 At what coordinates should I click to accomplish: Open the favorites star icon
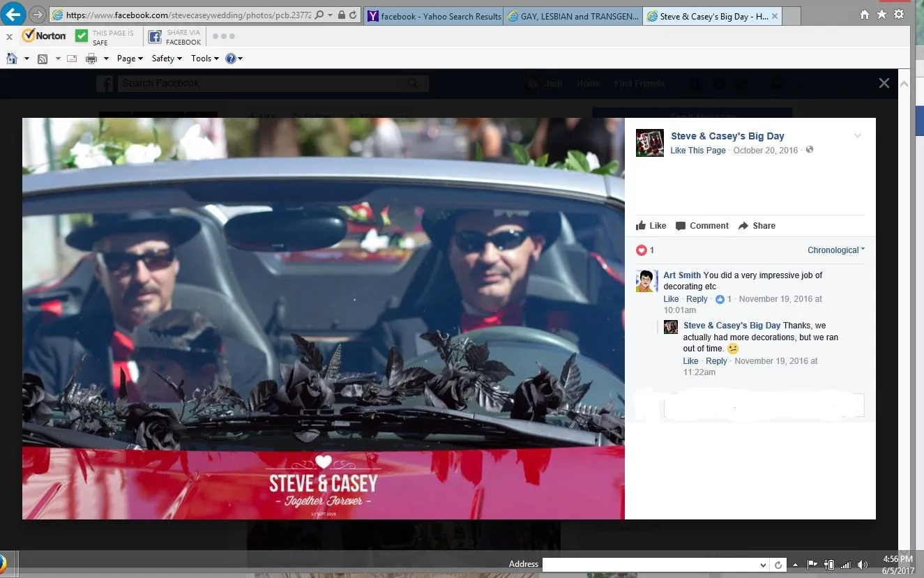(x=882, y=15)
